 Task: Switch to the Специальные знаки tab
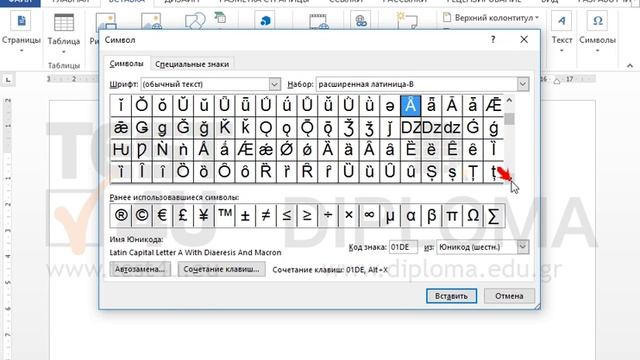(x=192, y=64)
